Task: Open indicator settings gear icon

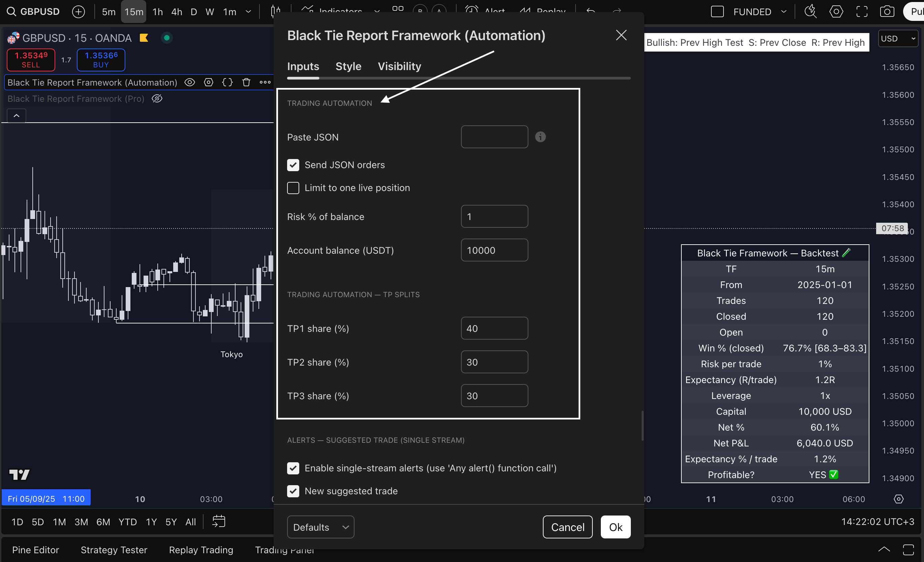Action: (x=209, y=83)
